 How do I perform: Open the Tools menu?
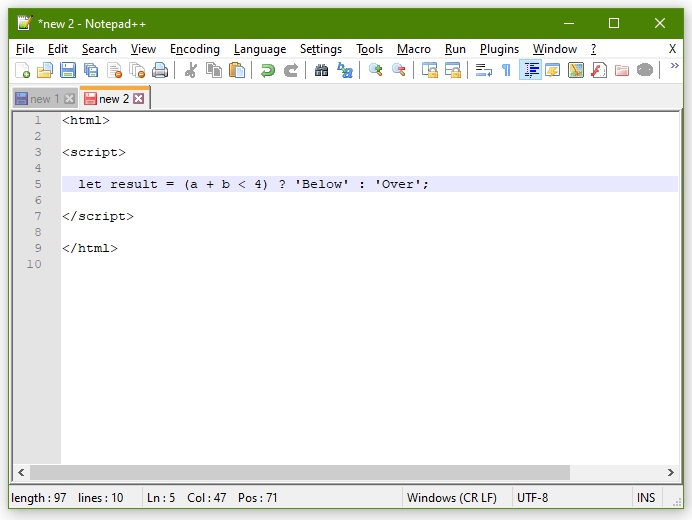pyautogui.click(x=369, y=49)
